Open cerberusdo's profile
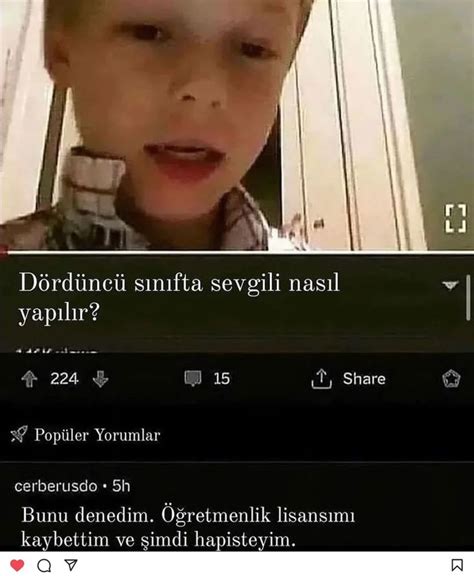The image size is (474, 576). (x=56, y=486)
